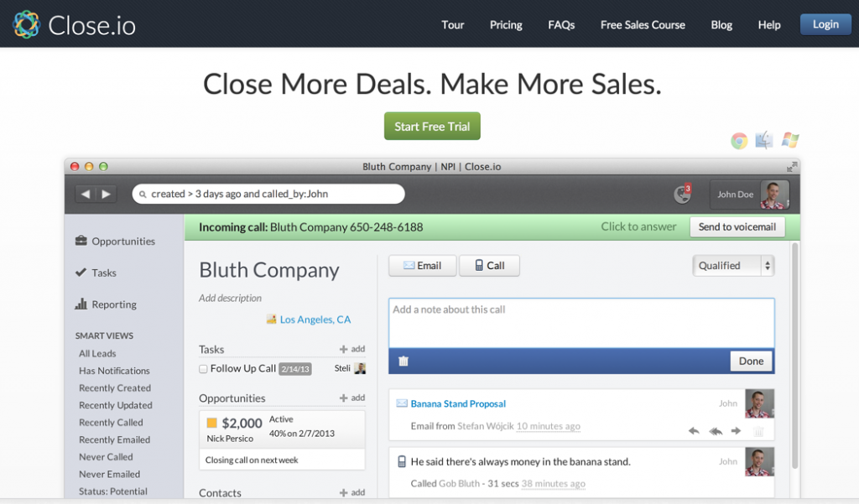
Task: Select Never Emailed smart view
Action: tap(110, 475)
